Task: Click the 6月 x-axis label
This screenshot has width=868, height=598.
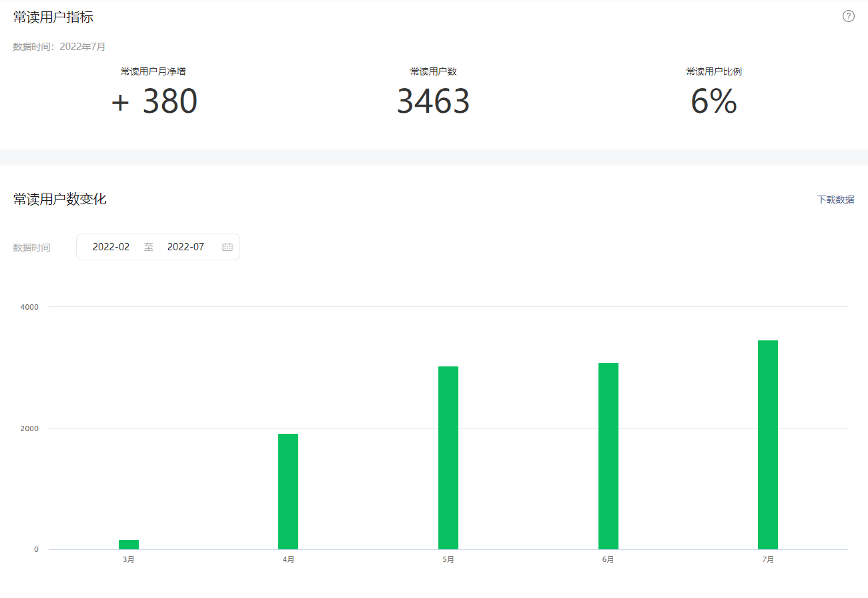Action: (x=608, y=559)
